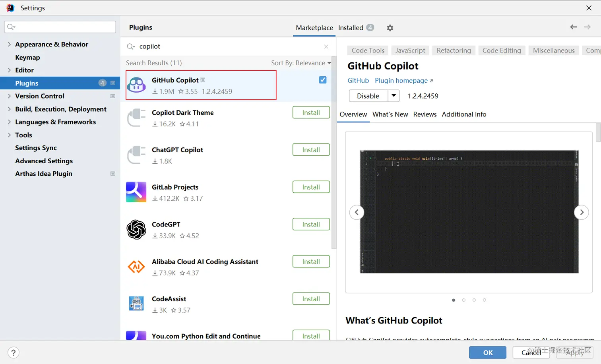Click the GitLab Projects plugin icon

(136, 192)
